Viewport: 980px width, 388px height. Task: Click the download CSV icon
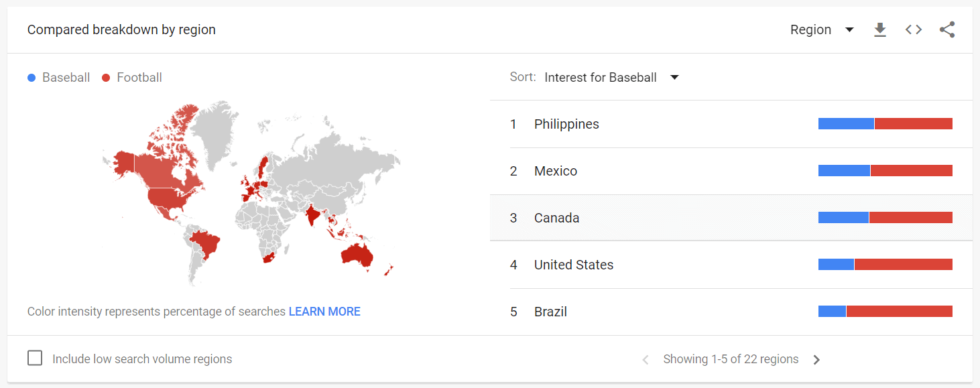[x=879, y=29]
